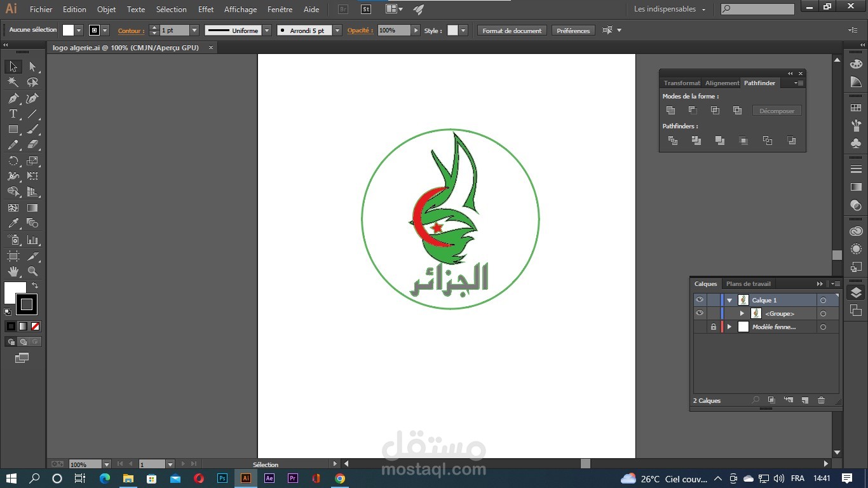Image resolution: width=868 pixels, height=488 pixels.
Task: Select the Scale tool
Action: (x=32, y=161)
